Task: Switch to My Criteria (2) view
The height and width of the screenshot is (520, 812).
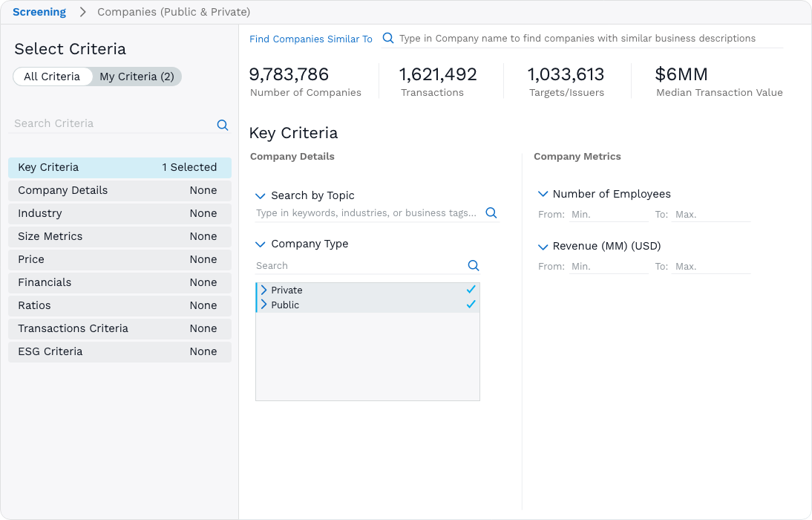Action: point(137,76)
